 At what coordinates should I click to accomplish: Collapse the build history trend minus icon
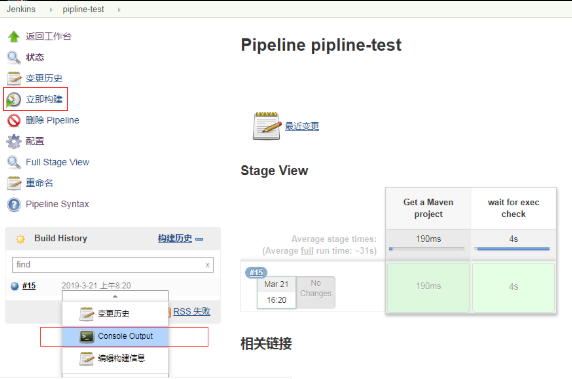click(199, 239)
